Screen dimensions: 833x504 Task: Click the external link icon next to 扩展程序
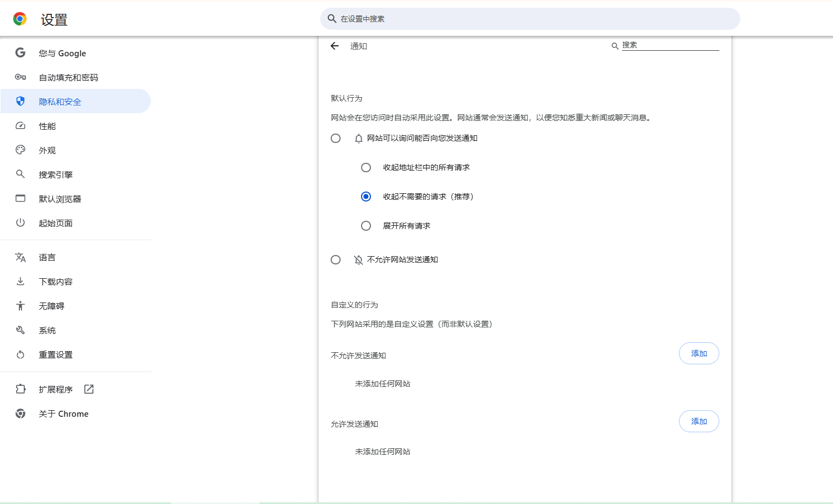coord(89,389)
